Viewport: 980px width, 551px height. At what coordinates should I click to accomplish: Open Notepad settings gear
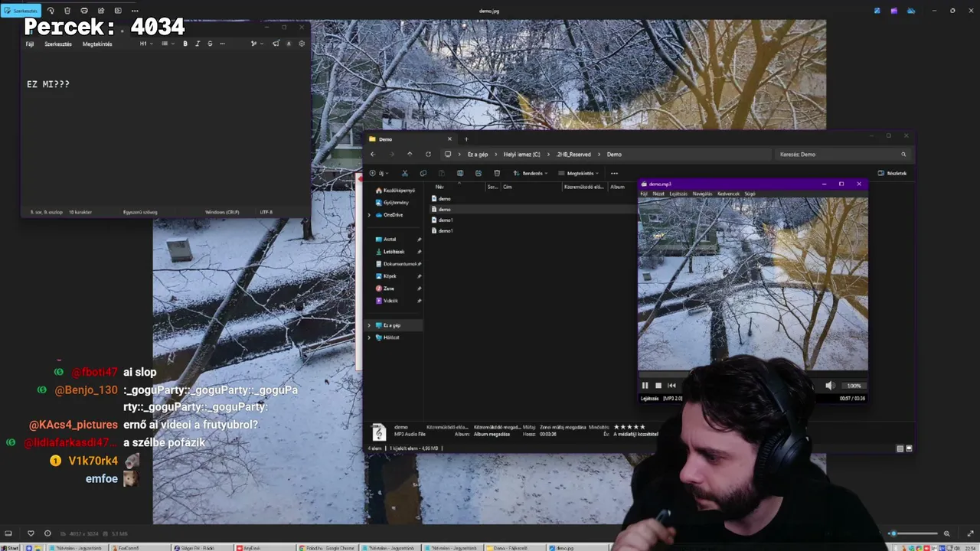[302, 44]
